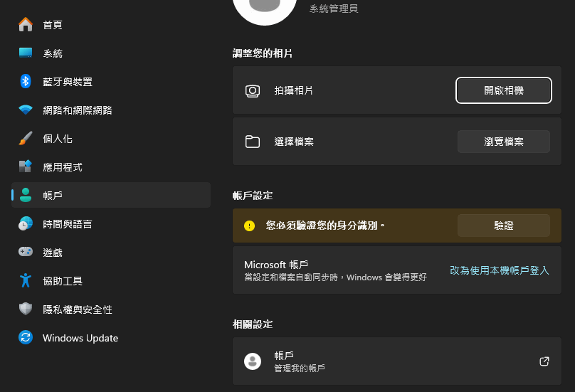Click the yellow warning icon in verification banner

[249, 226]
